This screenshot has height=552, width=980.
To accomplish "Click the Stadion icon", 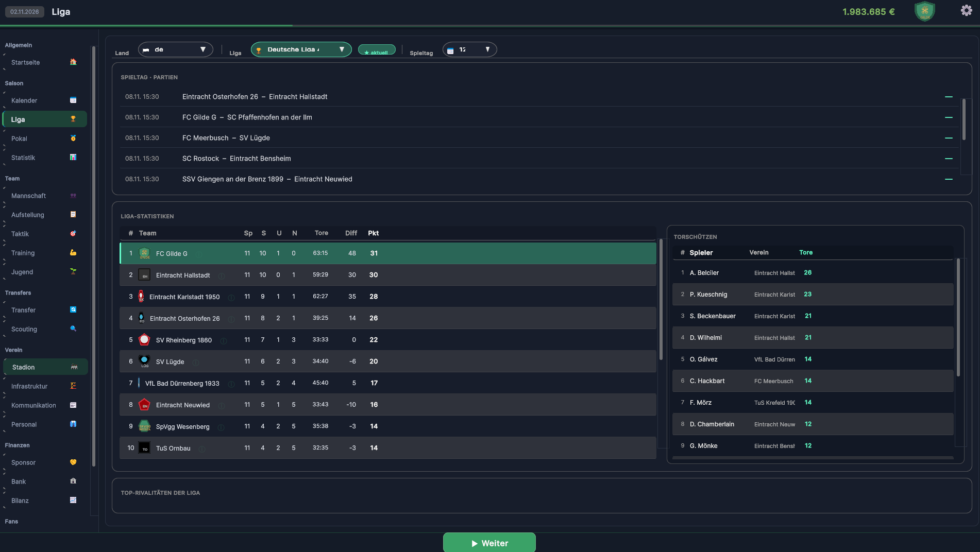I will click(x=74, y=367).
